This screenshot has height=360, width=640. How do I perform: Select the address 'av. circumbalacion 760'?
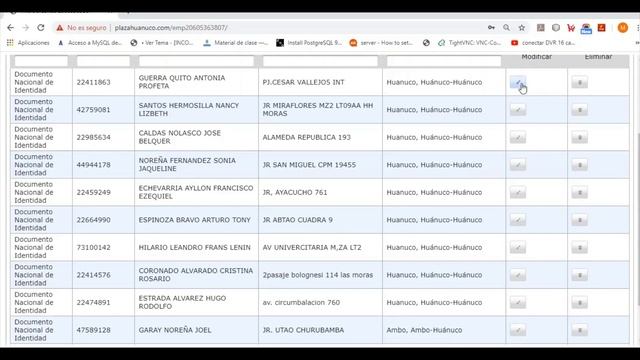pyautogui.click(x=301, y=303)
